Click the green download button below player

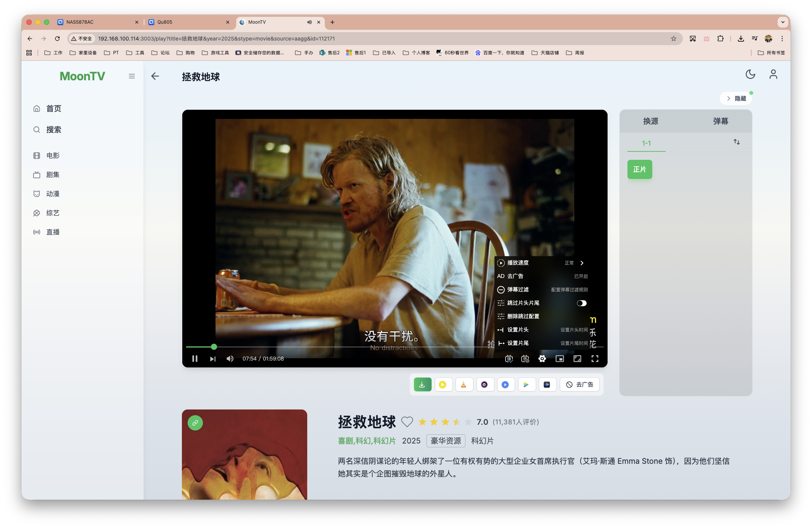click(x=422, y=384)
